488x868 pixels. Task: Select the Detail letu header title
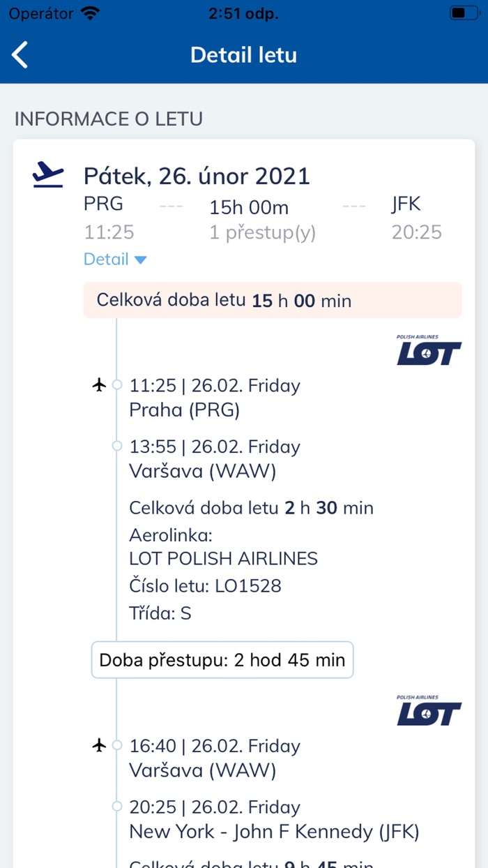pyautogui.click(x=243, y=54)
